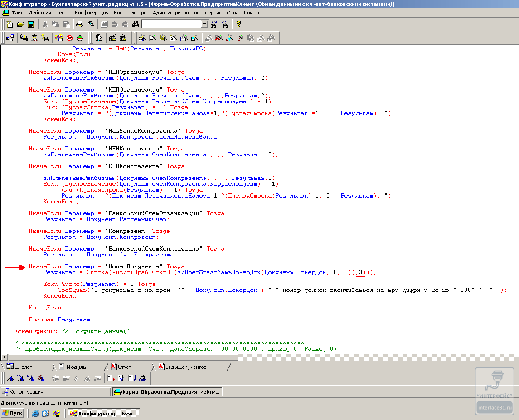Click inside the search text combo box

[171, 24]
